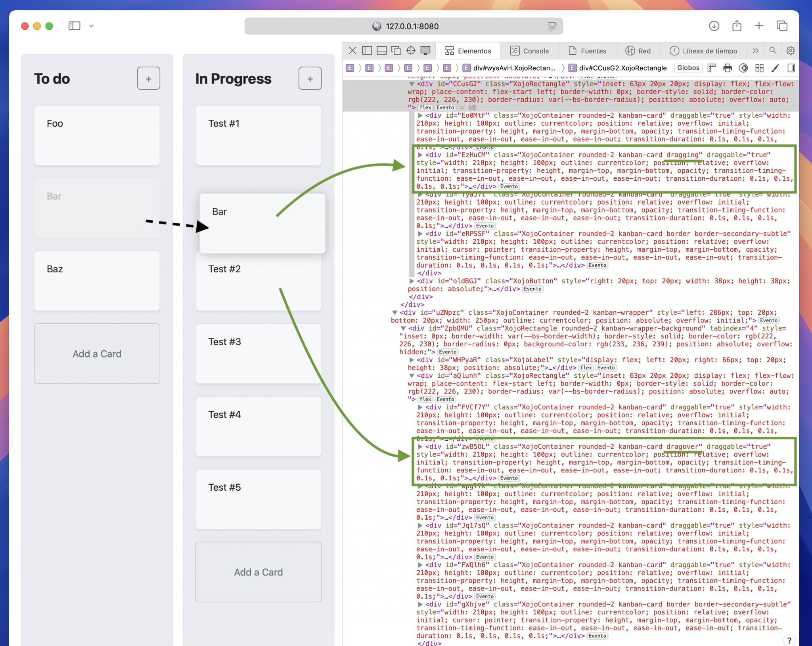Open device settings monitor icon
The height and width of the screenshot is (646, 812).
pyautogui.click(x=425, y=51)
